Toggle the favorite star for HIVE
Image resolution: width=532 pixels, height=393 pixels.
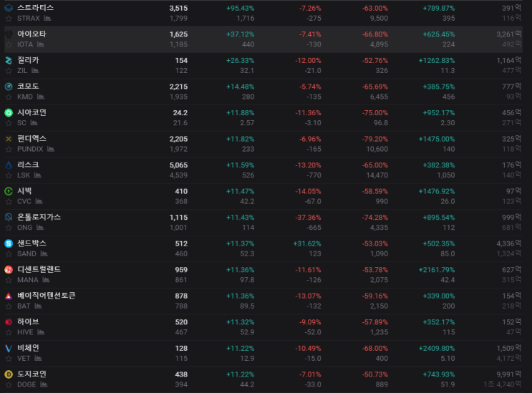pyautogui.click(x=9, y=332)
